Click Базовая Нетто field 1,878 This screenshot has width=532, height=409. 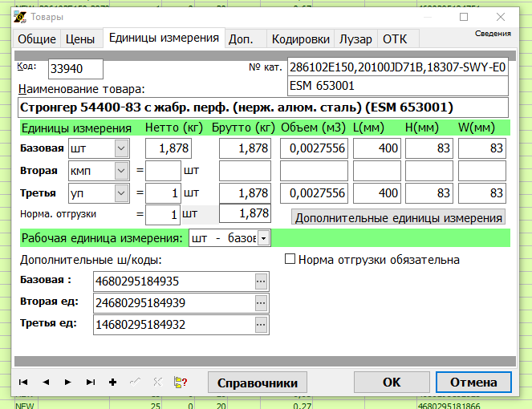(169, 148)
